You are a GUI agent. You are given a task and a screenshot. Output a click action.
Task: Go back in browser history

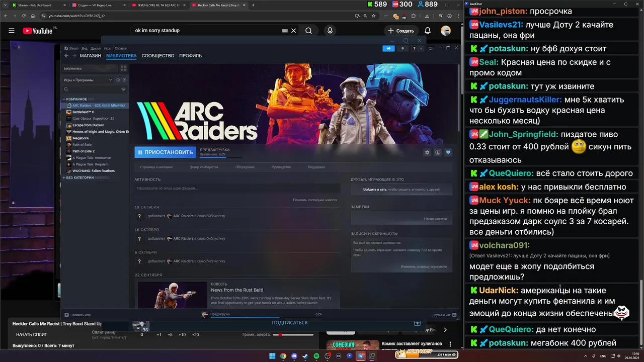[6, 16]
